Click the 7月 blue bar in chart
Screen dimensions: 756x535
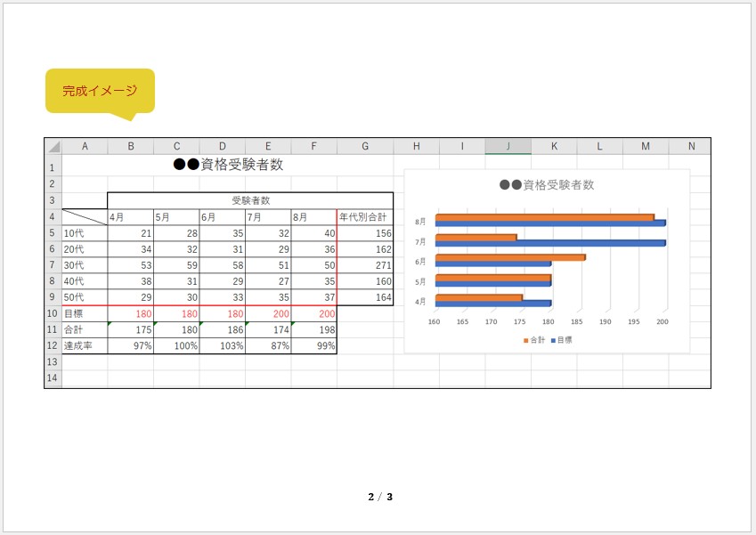[x=549, y=243]
